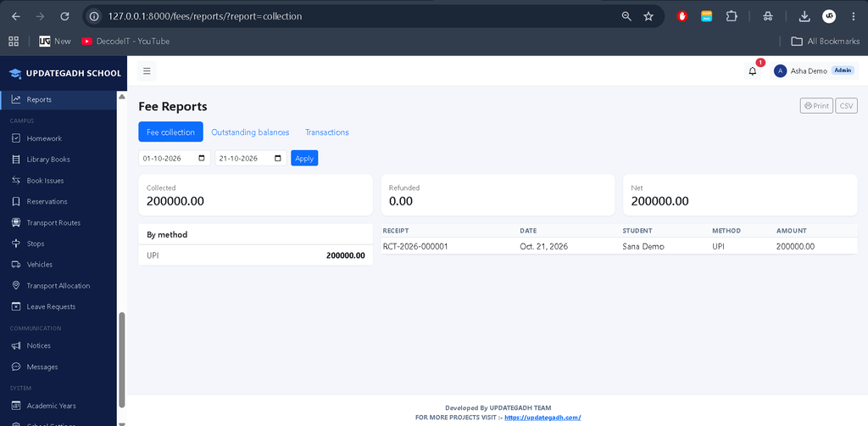Image resolution: width=868 pixels, height=426 pixels.
Task: Click the date Oct. 21, 2026
Action: click(x=544, y=246)
